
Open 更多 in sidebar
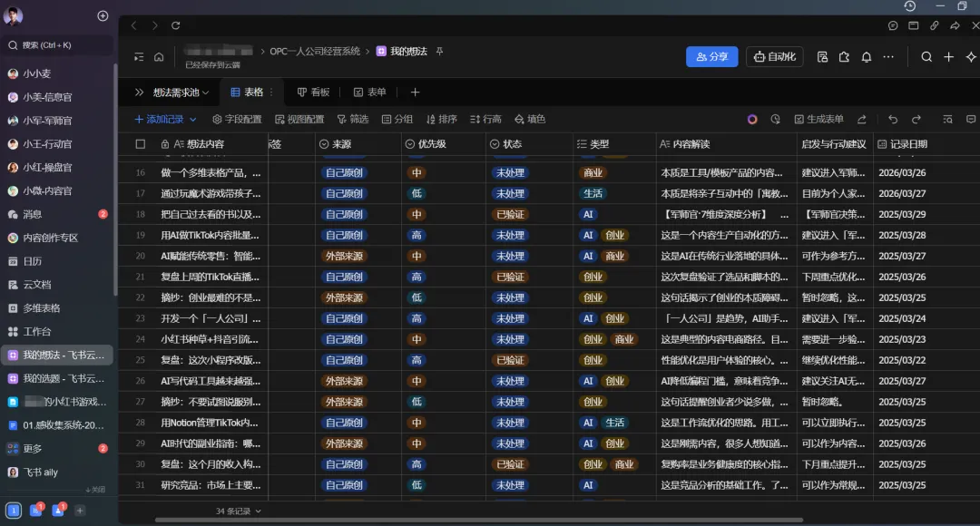pyautogui.click(x=57, y=449)
